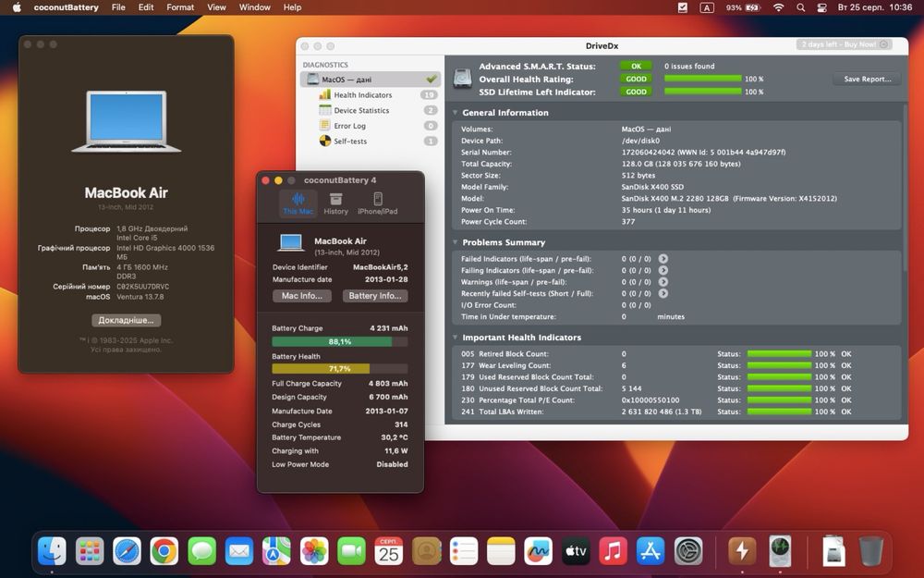Screen dimensions: 924x578
Task: Open Spotlight search in the menu bar
Action: [800, 7]
